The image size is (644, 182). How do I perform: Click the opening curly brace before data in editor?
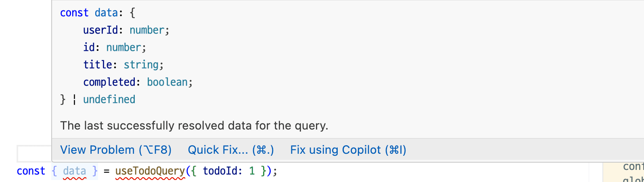54,171
